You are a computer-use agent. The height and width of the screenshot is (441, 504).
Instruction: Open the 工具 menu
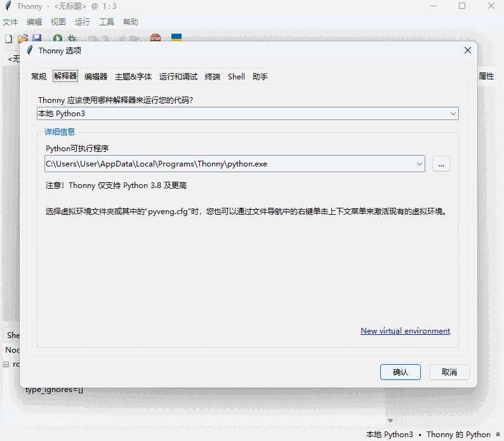click(x=107, y=22)
